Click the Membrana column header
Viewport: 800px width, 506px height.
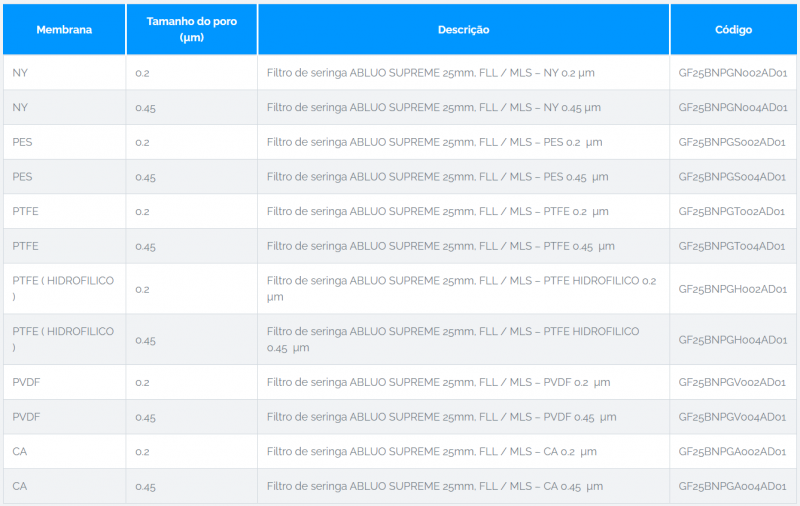64,30
